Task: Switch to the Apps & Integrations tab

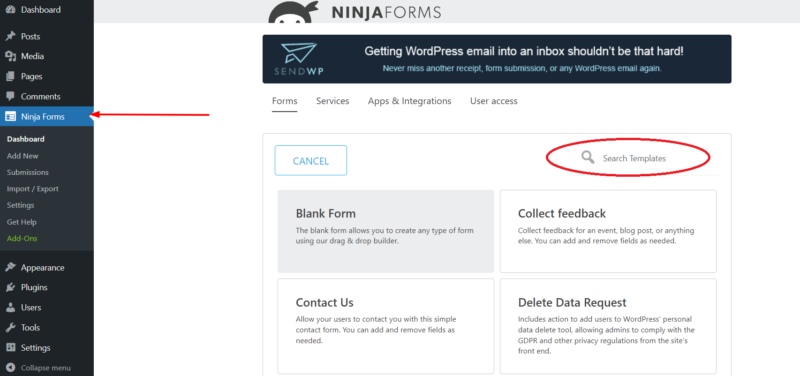Action: [x=410, y=101]
